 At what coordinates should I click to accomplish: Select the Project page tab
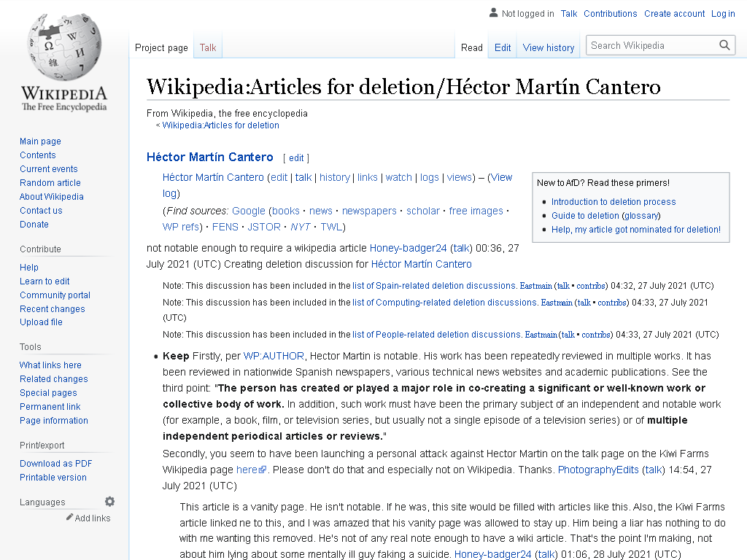pyautogui.click(x=161, y=47)
